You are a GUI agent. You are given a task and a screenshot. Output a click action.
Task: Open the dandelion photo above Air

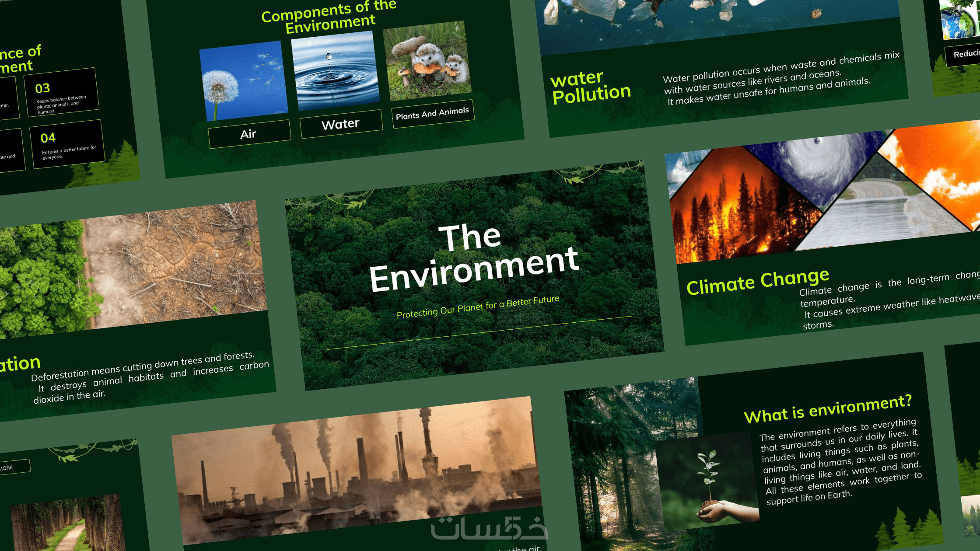point(243,80)
